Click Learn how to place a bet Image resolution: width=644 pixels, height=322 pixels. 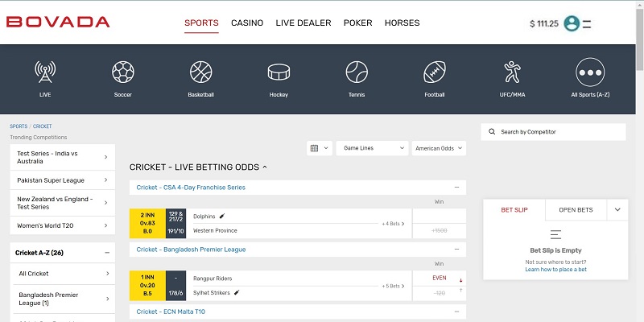click(x=555, y=270)
